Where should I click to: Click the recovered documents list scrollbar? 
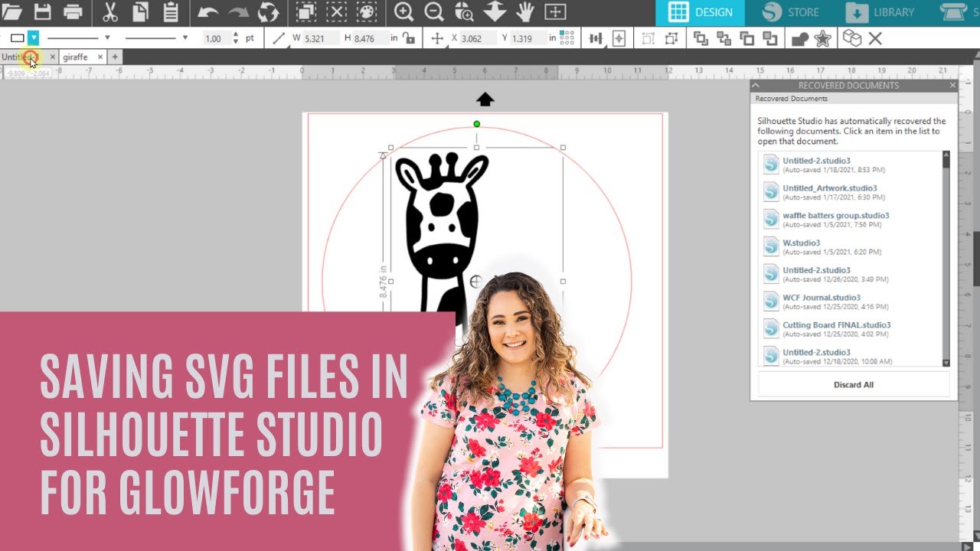click(946, 259)
